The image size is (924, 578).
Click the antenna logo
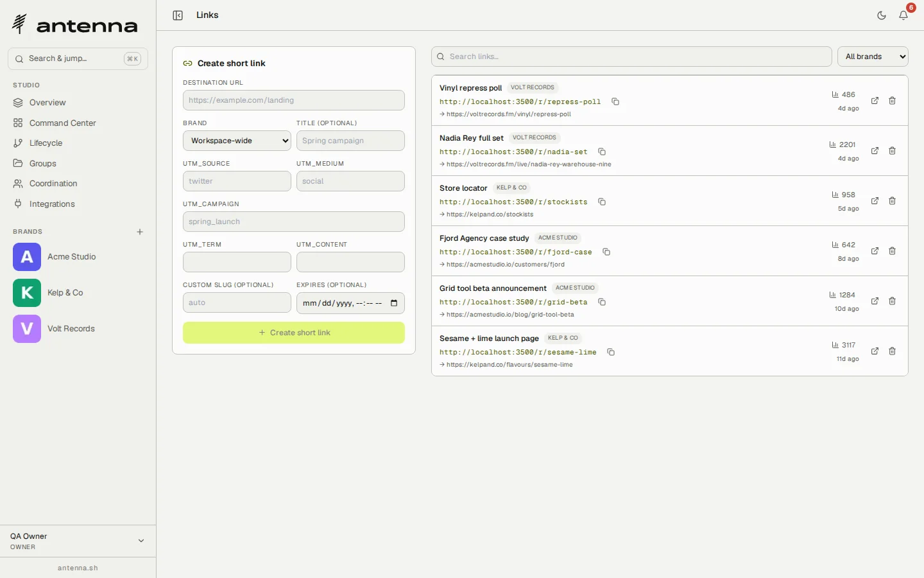pos(74,25)
